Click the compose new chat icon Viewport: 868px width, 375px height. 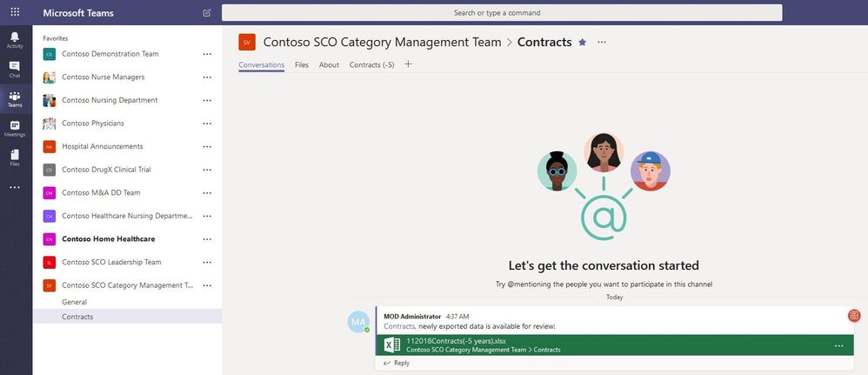pos(207,12)
